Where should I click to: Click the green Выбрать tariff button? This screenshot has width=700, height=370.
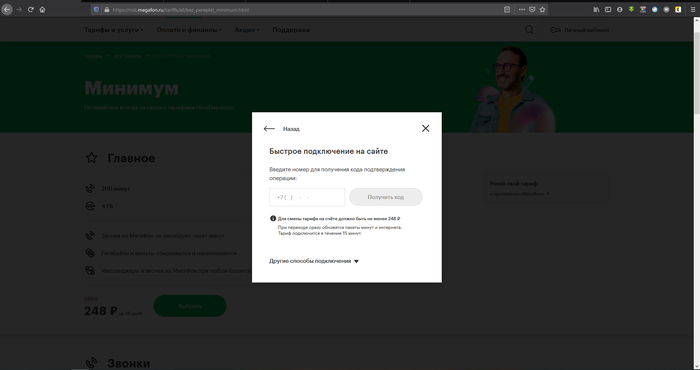point(190,306)
